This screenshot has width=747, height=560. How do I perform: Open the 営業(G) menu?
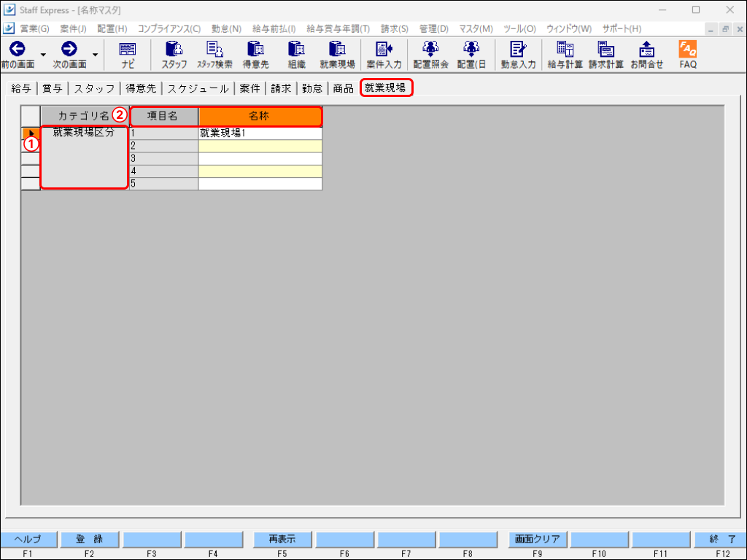35,29
